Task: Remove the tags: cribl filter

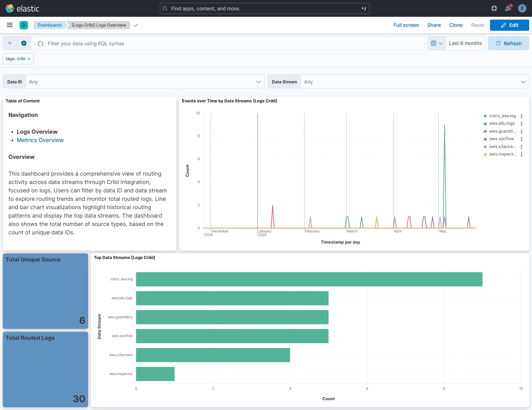Action: 29,59
